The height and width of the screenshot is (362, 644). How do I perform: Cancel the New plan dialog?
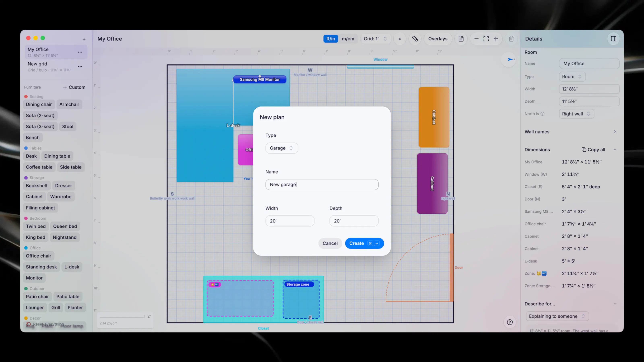tap(330, 243)
